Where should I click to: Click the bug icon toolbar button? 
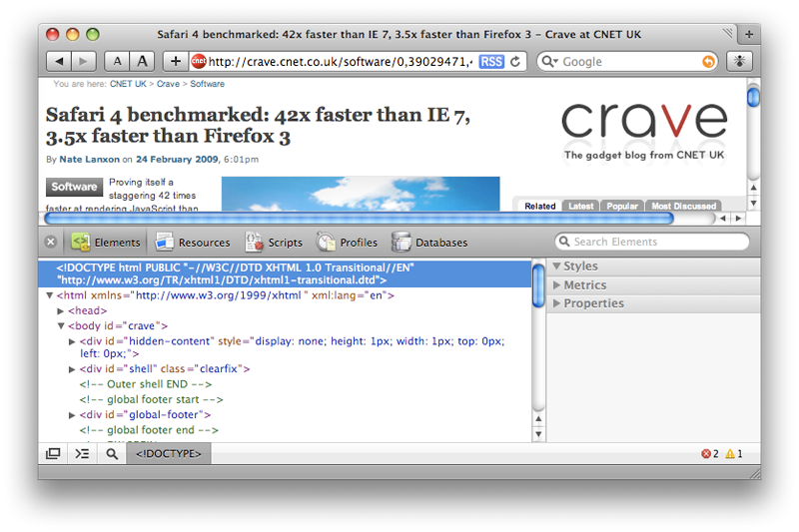[739, 62]
